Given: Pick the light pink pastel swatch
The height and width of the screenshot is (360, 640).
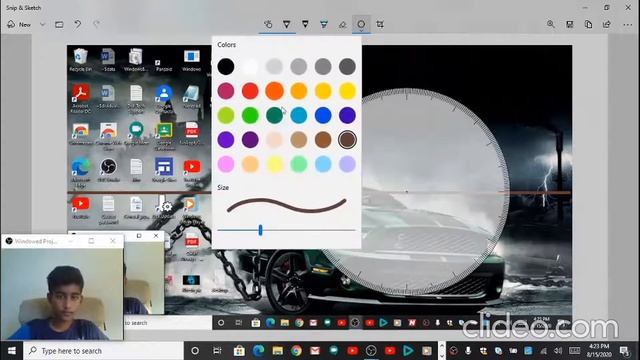Looking at the screenshot, I should point(226,164).
